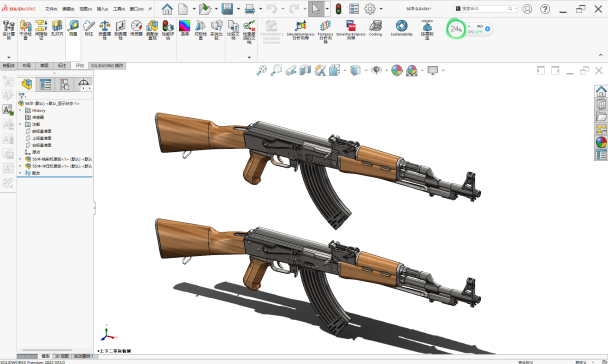The image size is (608, 364).
Task: Open the New document dropdown arrow
Action: (194, 9)
